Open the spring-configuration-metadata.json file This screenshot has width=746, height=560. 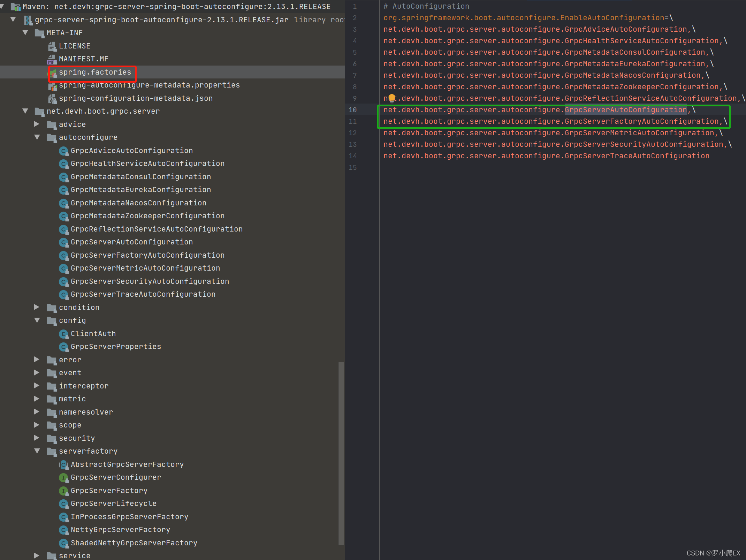tap(136, 98)
